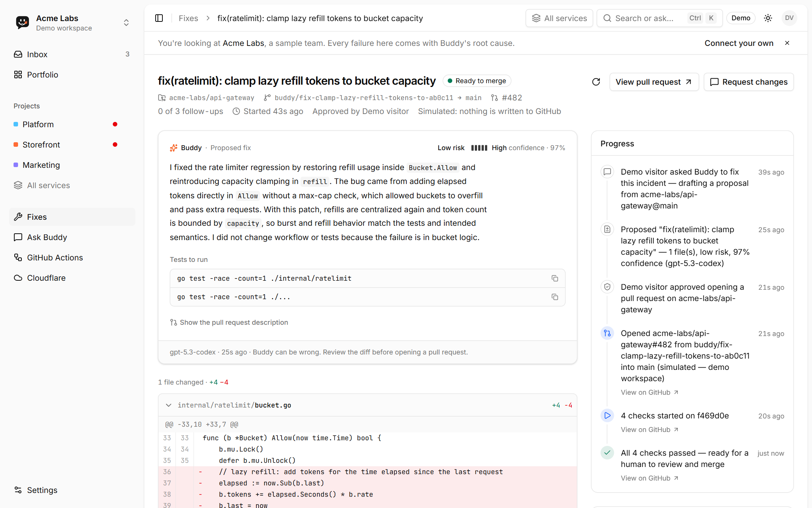Screen dimensions: 812x508
Task: Close the sample team banner
Action: point(787,43)
